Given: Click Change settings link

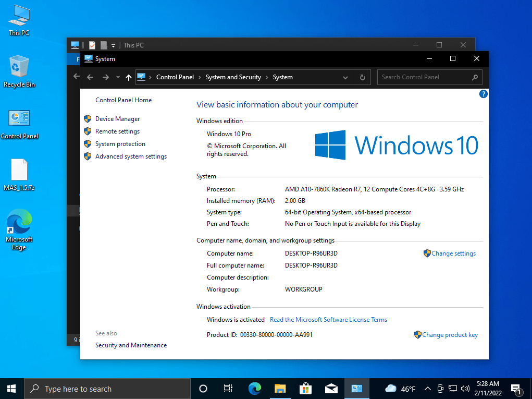Looking at the screenshot, I should [x=453, y=253].
